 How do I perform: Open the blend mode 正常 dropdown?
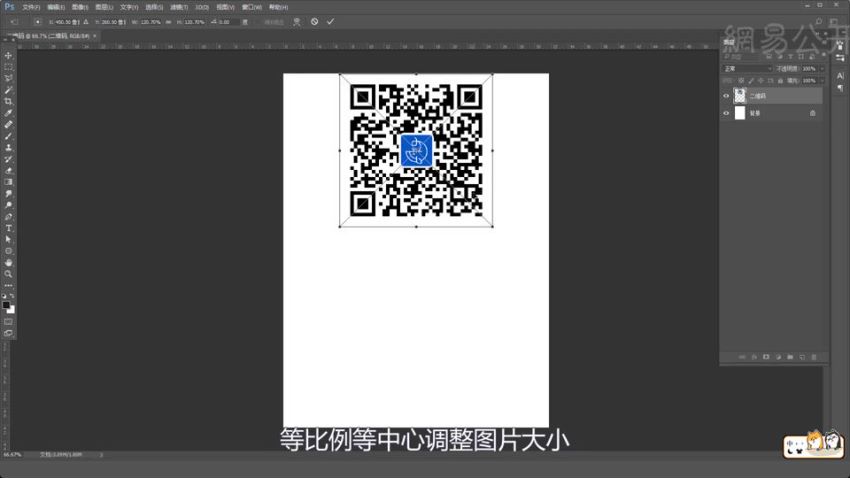[x=748, y=69]
